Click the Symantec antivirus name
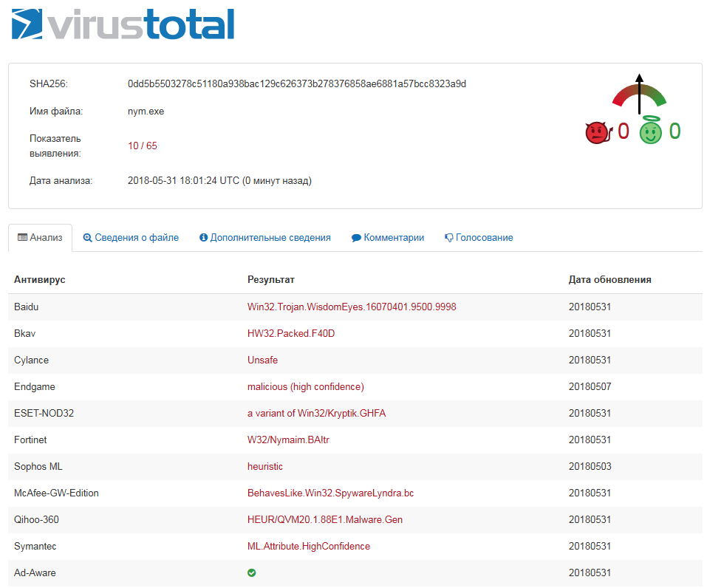The width and height of the screenshot is (707, 588). pyautogui.click(x=35, y=547)
